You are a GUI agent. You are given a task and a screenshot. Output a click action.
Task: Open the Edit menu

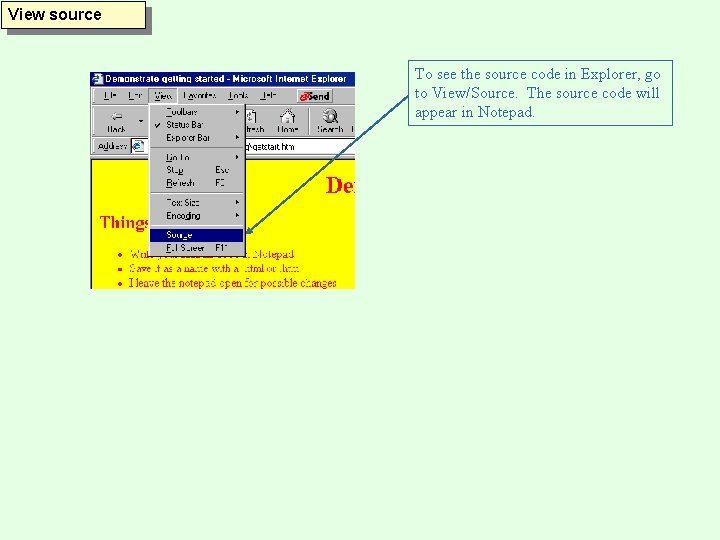click(135, 96)
